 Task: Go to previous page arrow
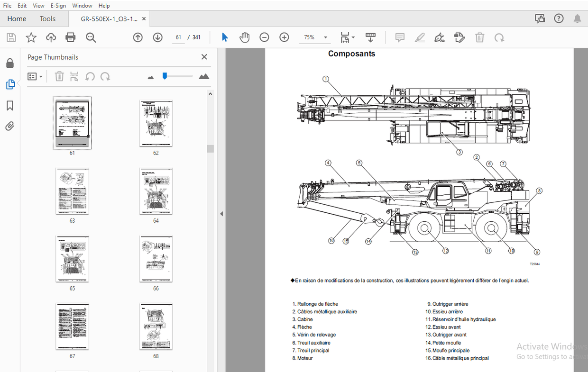(x=138, y=37)
